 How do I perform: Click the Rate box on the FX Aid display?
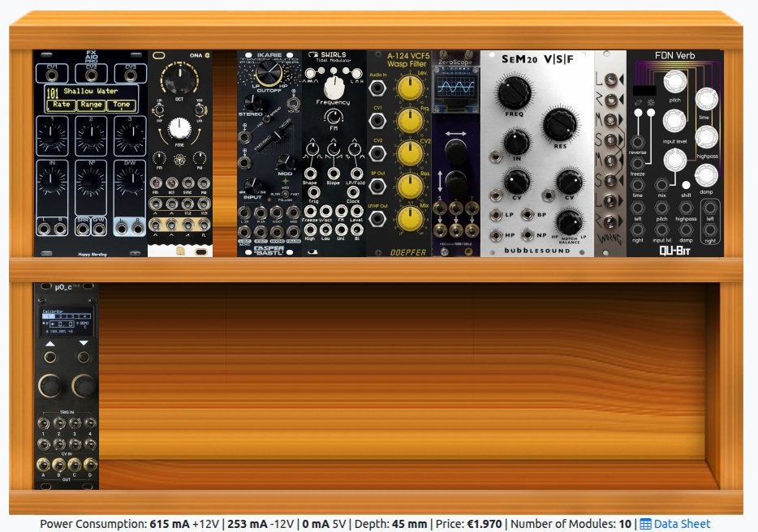[x=62, y=105]
